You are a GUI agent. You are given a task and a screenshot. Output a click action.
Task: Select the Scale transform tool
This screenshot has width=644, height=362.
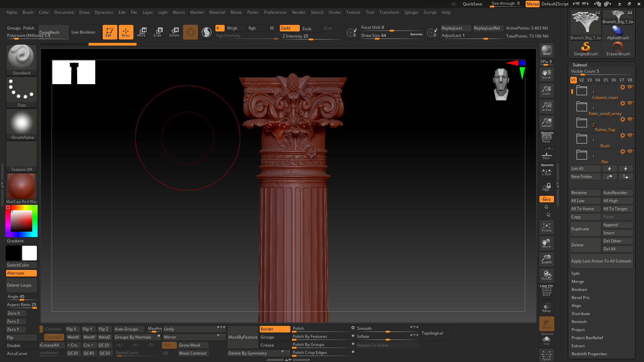tap(158, 32)
